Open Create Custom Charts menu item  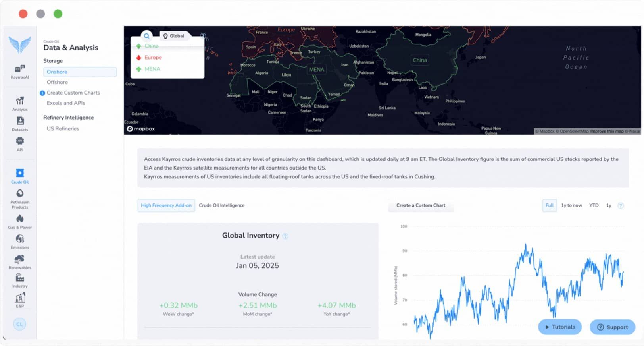point(73,93)
